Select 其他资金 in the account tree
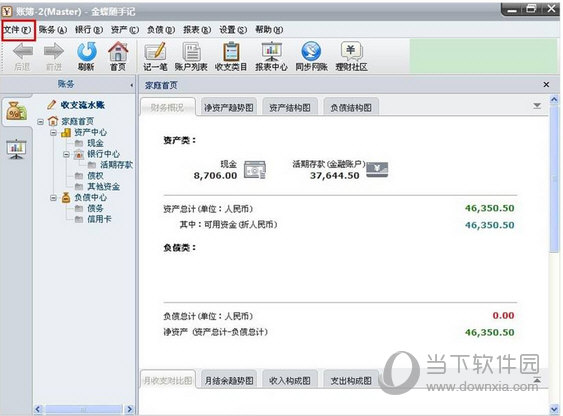Image resolution: width=563 pixels, height=416 pixels. (103, 186)
